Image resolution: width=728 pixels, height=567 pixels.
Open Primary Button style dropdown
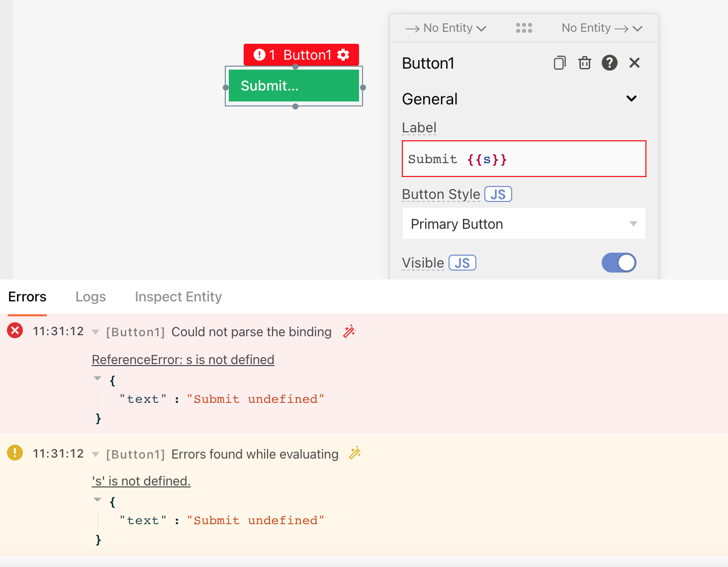click(x=524, y=224)
